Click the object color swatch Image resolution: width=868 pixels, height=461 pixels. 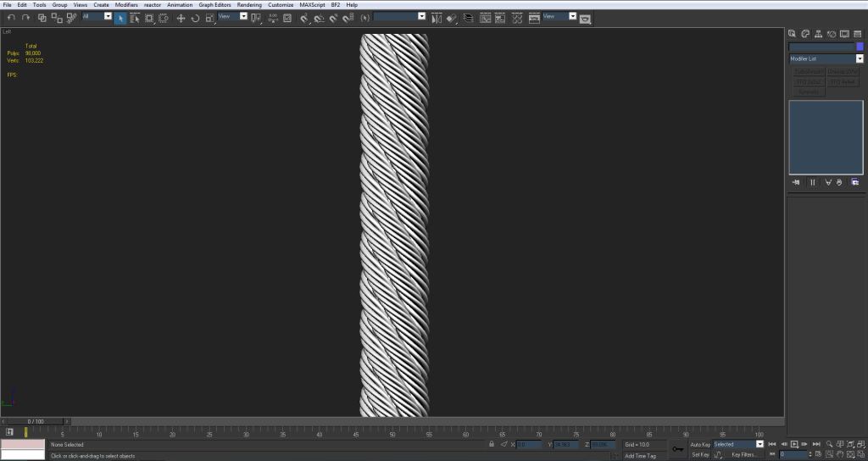tap(860, 47)
